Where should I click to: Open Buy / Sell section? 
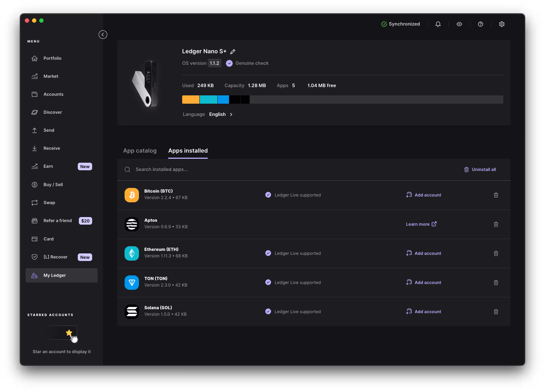[62, 185]
